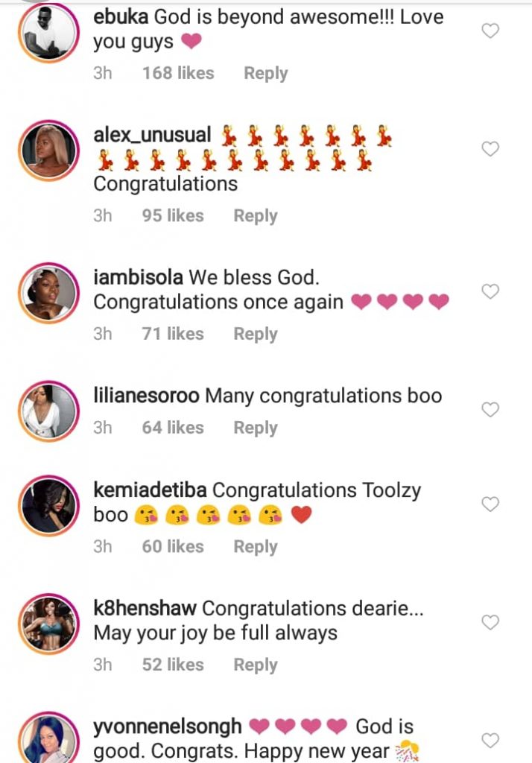
Task: View 64 likes on lilianesoroo's comment
Action: (x=173, y=428)
